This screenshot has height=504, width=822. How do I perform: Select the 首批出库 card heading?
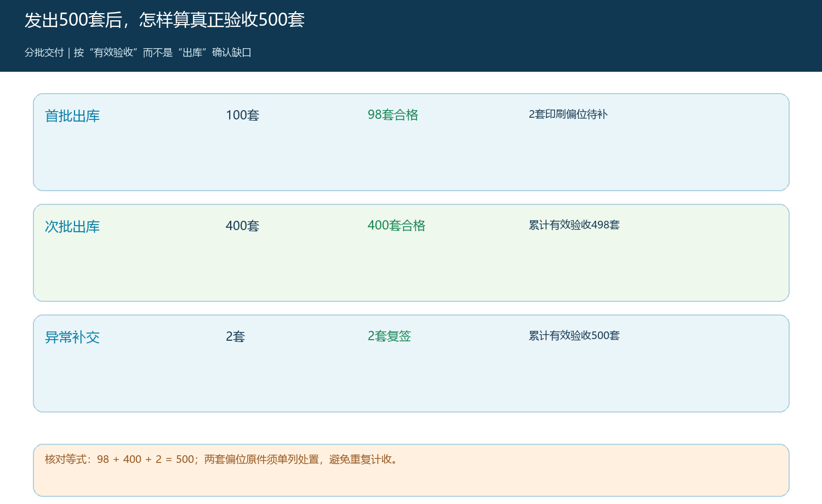(72, 116)
